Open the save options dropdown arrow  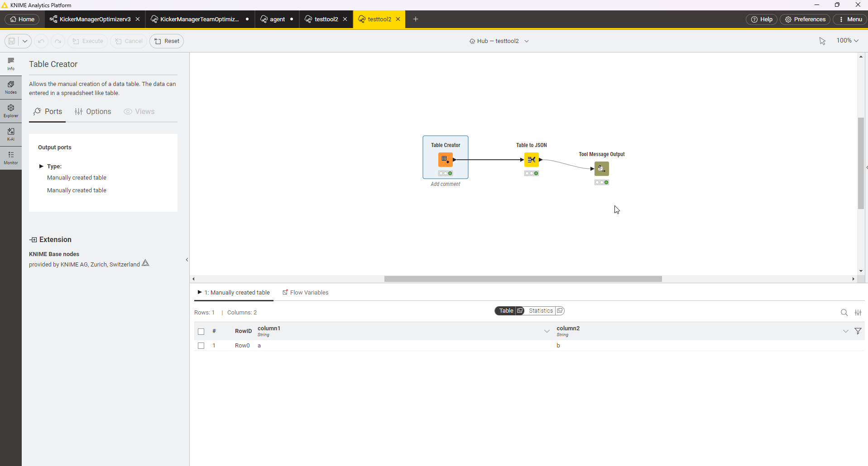pos(25,41)
